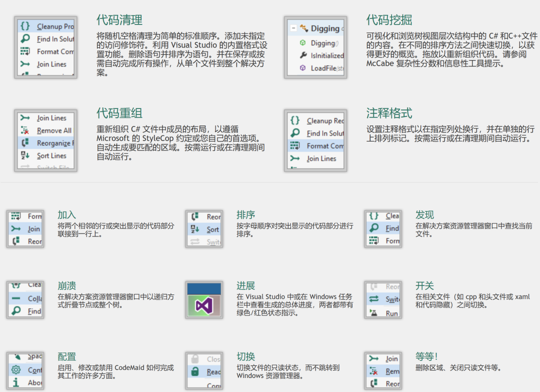Click the 进展 heading
The height and width of the screenshot is (392, 540).
[x=245, y=285]
